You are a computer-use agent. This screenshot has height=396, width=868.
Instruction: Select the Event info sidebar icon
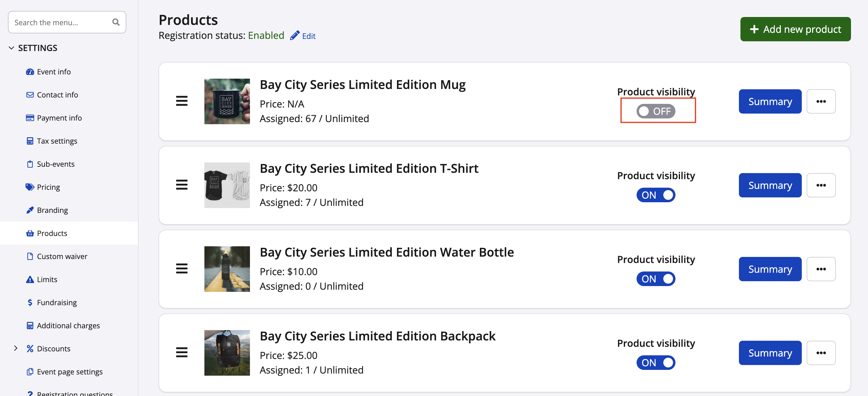coord(30,71)
